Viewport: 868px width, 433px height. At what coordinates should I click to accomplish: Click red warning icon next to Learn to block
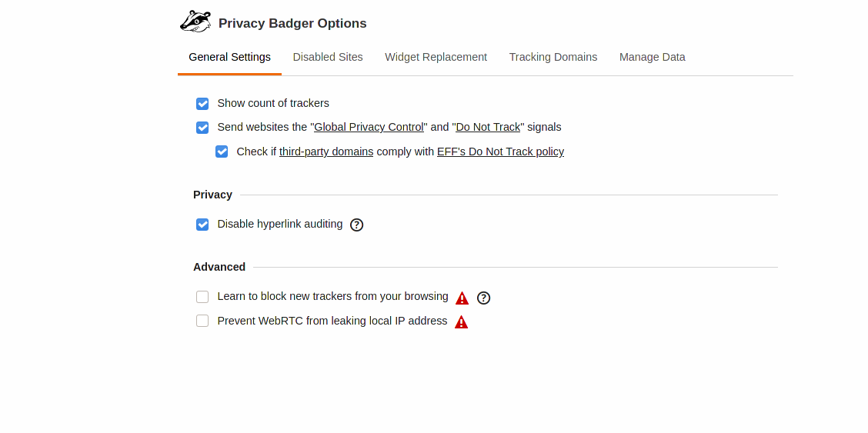pos(462,298)
